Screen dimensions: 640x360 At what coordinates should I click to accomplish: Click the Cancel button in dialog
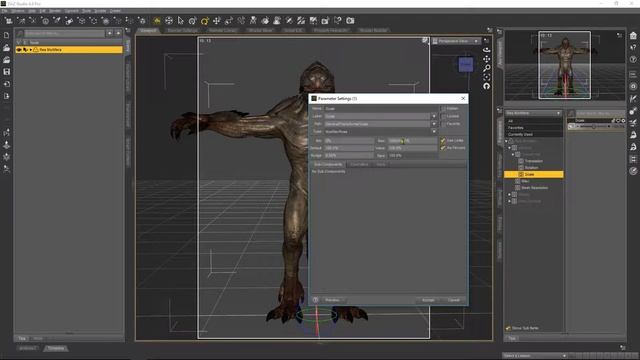click(454, 300)
